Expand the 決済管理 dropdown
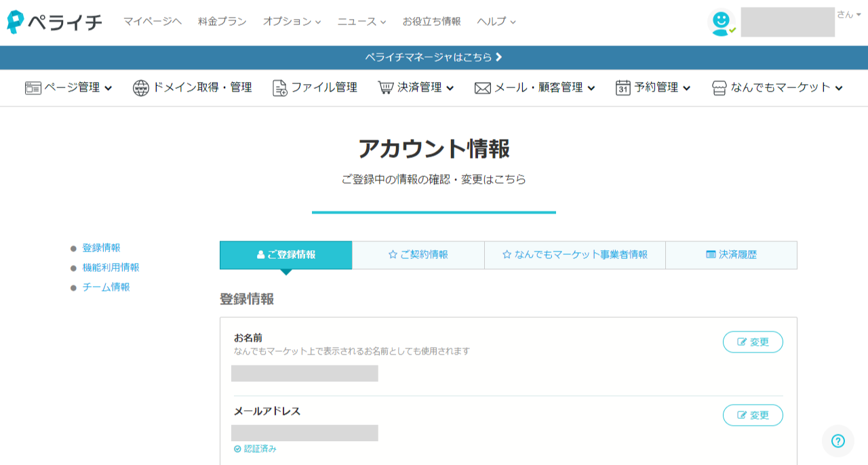The image size is (868, 465). pyautogui.click(x=450, y=88)
